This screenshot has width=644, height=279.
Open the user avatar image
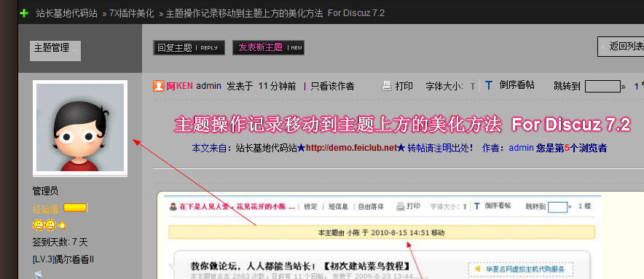point(80,127)
